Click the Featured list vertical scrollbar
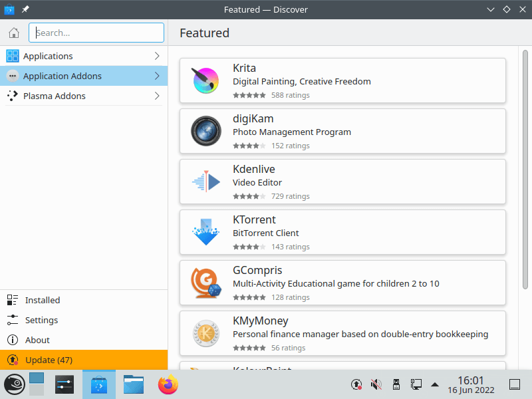 click(525, 170)
